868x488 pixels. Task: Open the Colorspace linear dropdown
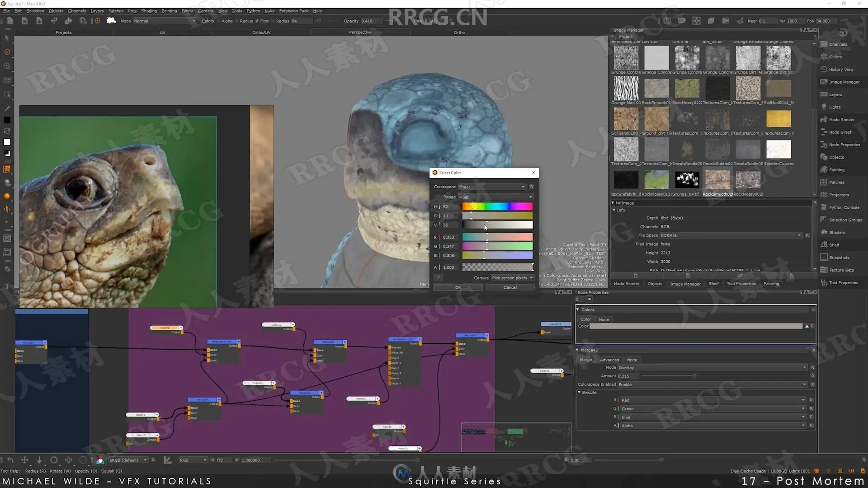[x=492, y=187]
